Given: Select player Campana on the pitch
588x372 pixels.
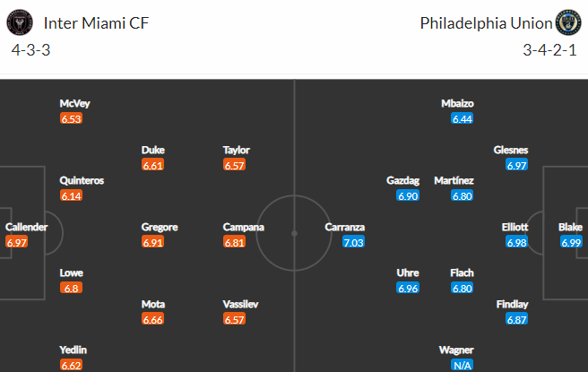Looking at the screenshot, I should (244, 228).
